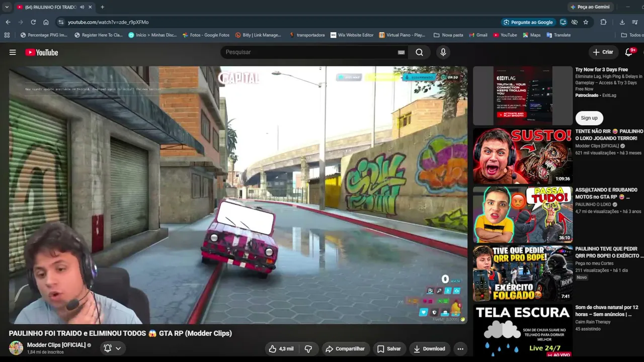
Task: Go to YouTube home via logo
Action: click(x=42, y=52)
